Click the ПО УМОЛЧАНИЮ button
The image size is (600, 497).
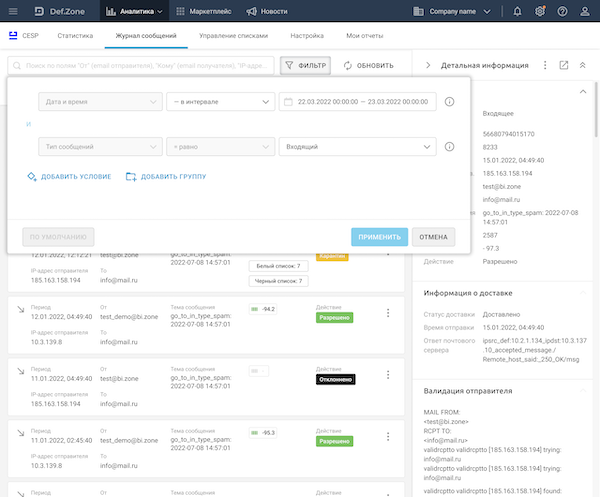coord(58,237)
